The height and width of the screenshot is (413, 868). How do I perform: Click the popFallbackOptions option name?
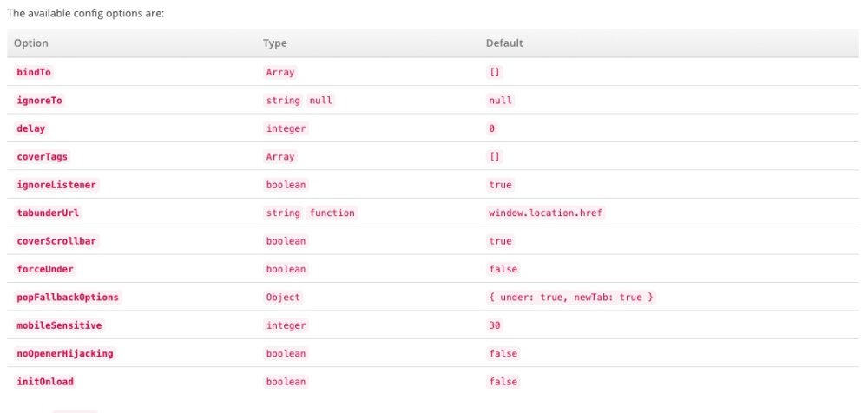[x=68, y=298]
